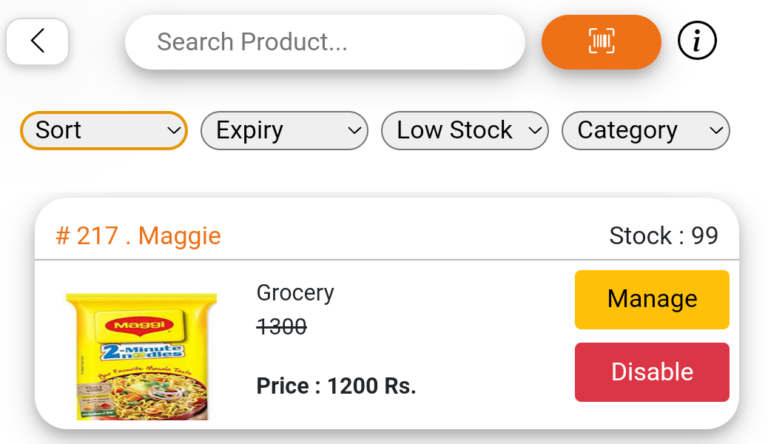The height and width of the screenshot is (444, 768).
Task: Click the chevron arrow on Category dropdown
Action: [x=716, y=131]
